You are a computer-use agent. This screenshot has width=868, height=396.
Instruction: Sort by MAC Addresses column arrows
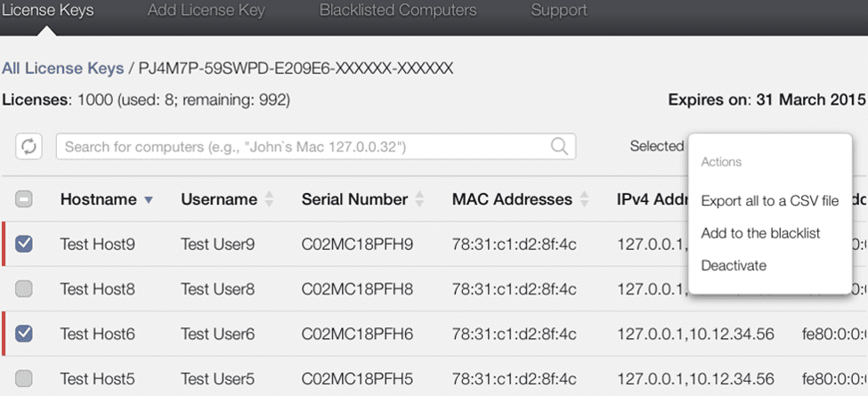[584, 199]
